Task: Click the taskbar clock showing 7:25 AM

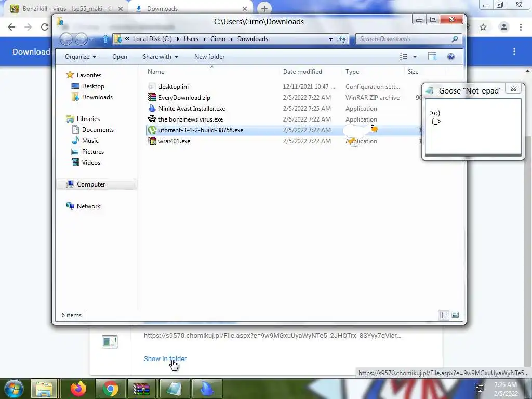Action: (506, 389)
